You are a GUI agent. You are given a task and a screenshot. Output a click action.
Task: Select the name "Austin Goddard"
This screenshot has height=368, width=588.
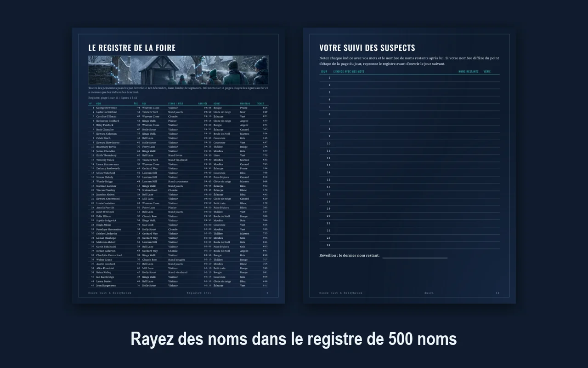point(106,264)
